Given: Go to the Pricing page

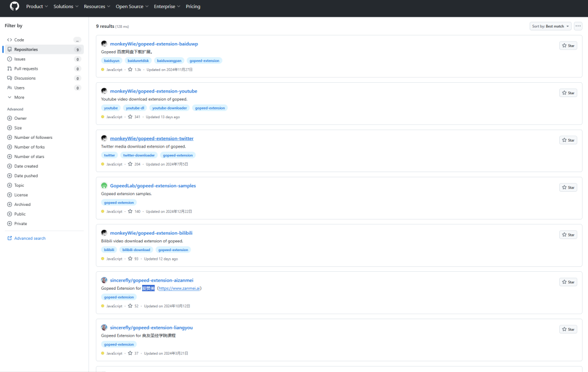Looking at the screenshot, I should pyautogui.click(x=193, y=7).
